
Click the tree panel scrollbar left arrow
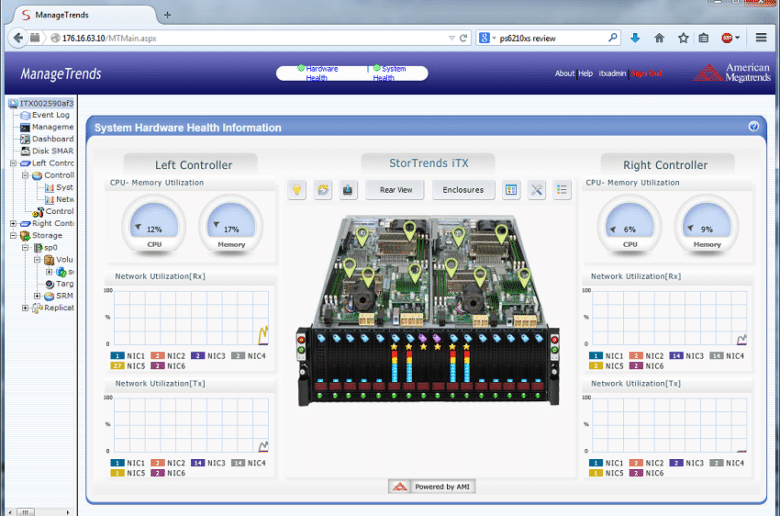click(x=10, y=512)
